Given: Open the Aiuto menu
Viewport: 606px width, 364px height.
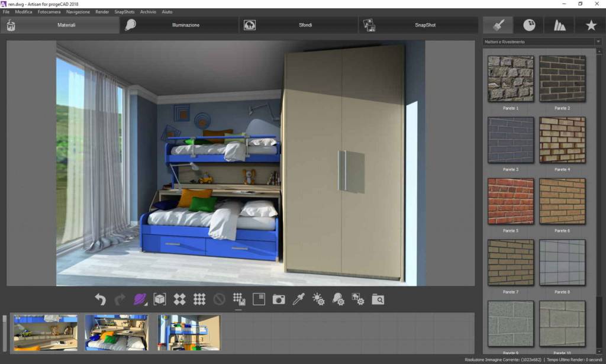Looking at the screenshot, I should (x=167, y=12).
